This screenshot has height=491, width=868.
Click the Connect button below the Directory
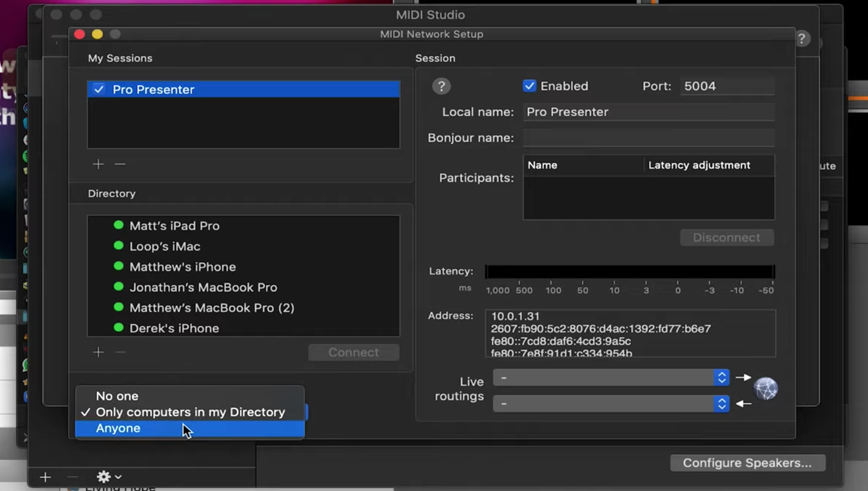(x=354, y=352)
